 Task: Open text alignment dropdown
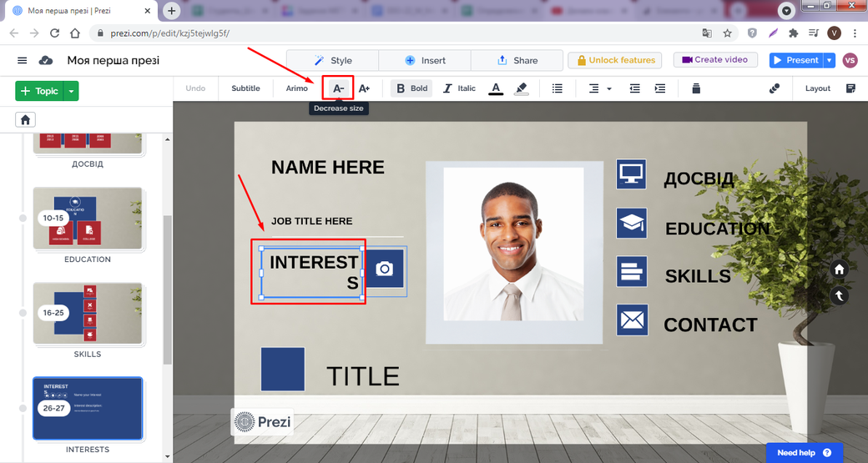coord(600,88)
